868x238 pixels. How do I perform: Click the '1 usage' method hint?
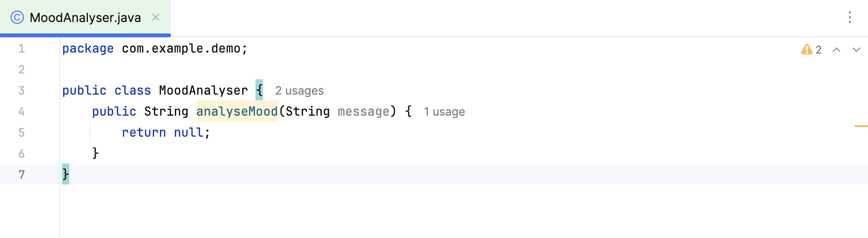coord(444,112)
